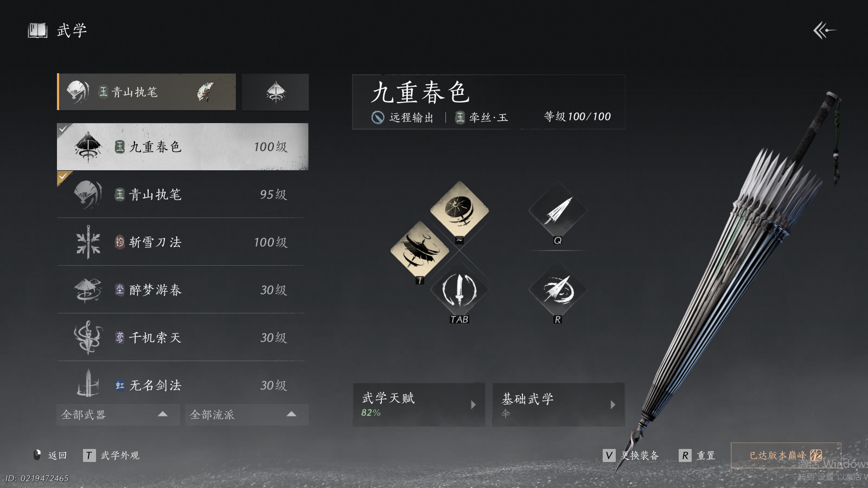Click the 重置 reset button

[x=697, y=455]
